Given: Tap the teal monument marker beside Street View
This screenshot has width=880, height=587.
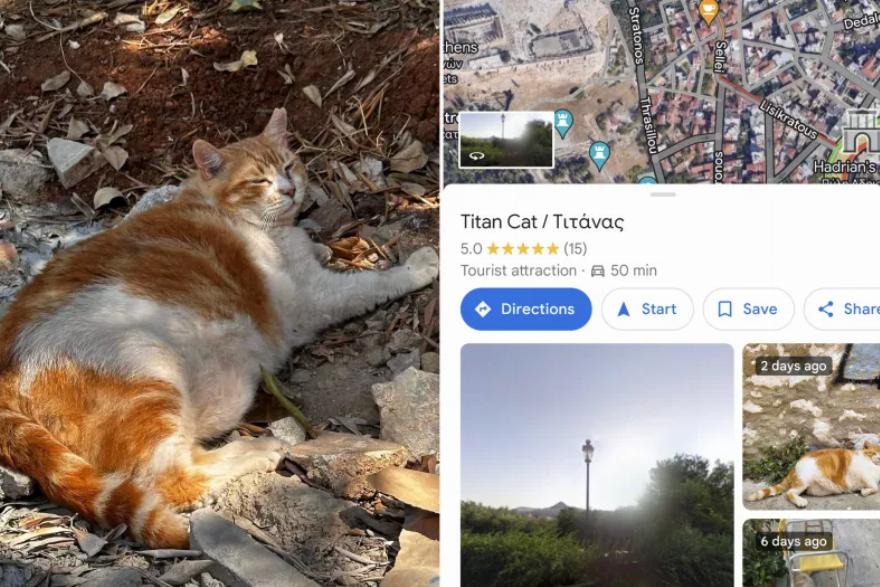Looking at the screenshot, I should click(x=563, y=123).
